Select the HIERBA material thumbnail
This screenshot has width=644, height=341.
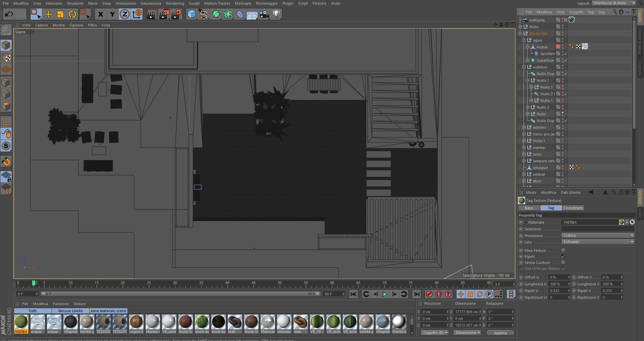click(21, 324)
